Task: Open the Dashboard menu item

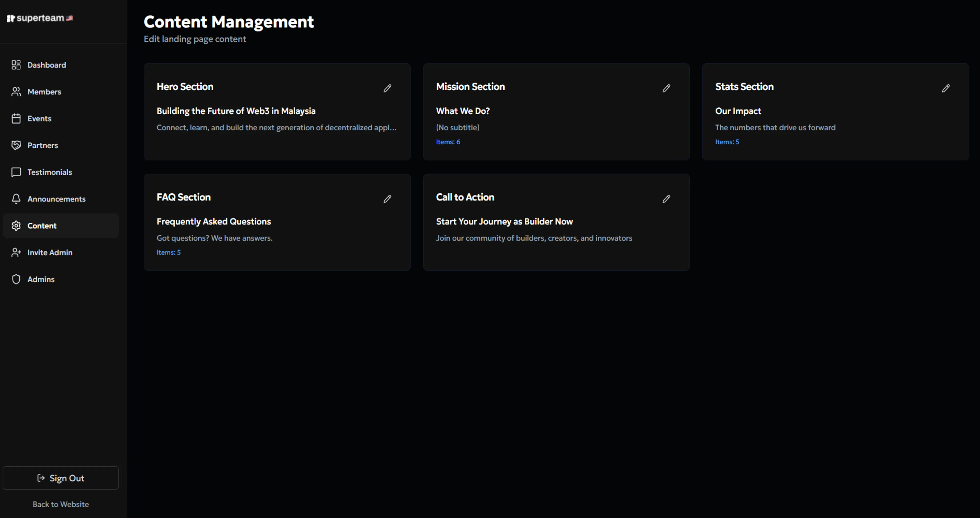Action: pyautogui.click(x=61, y=65)
